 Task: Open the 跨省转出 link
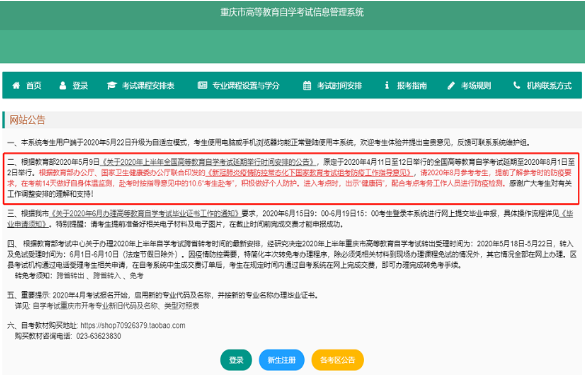point(70,276)
